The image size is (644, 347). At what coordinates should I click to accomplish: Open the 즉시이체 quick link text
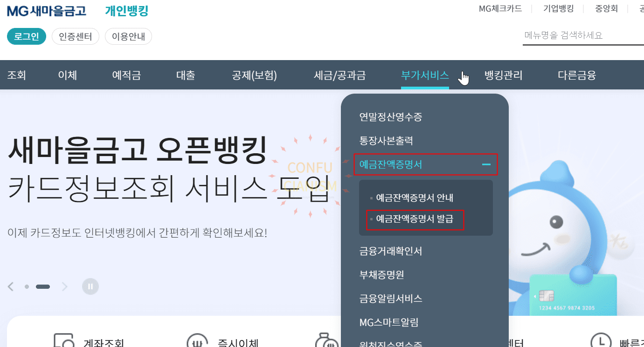[238, 343]
